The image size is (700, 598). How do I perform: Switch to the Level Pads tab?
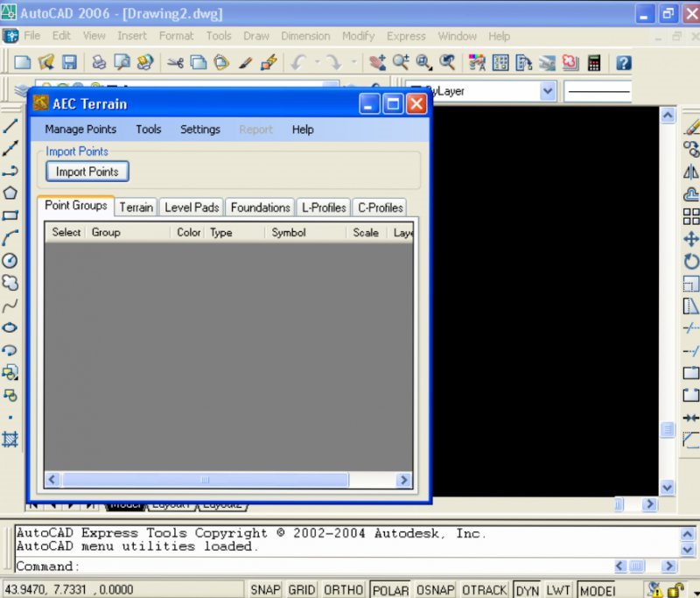tap(192, 208)
